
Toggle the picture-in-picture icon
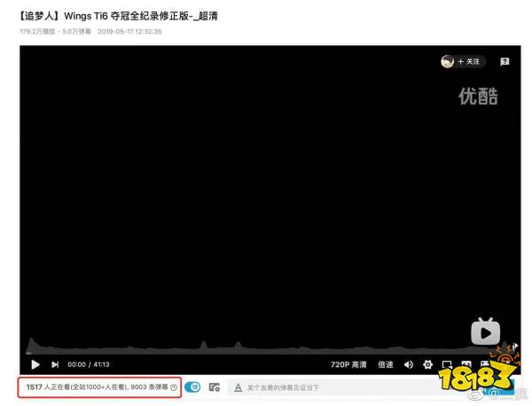point(447,364)
